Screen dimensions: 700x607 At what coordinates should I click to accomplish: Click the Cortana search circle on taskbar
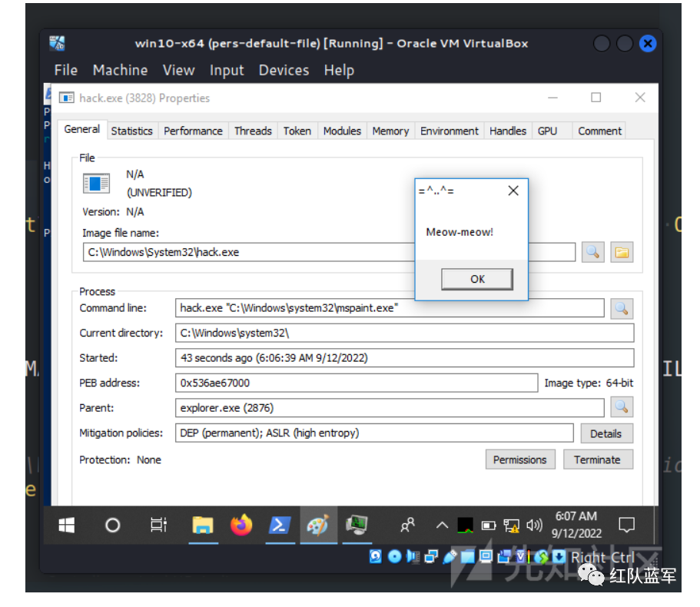click(x=112, y=525)
